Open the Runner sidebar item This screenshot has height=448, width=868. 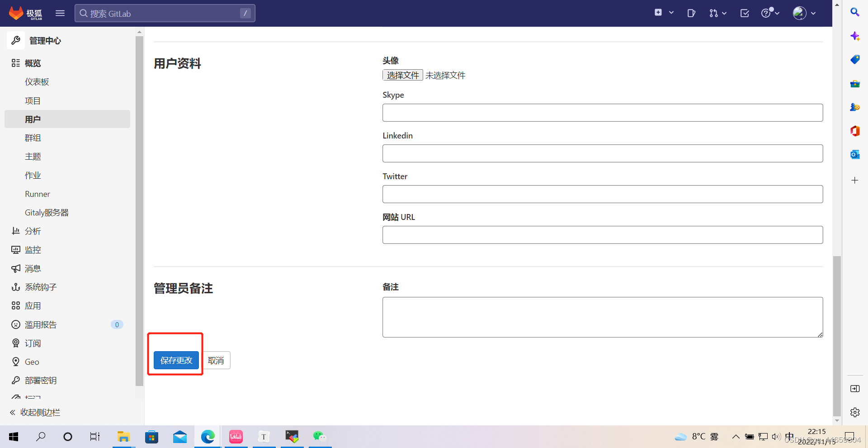click(x=67, y=194)
